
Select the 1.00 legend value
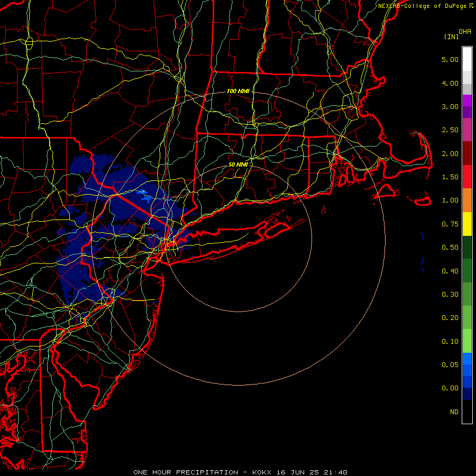pyautogui.click(x=450, y=200)
